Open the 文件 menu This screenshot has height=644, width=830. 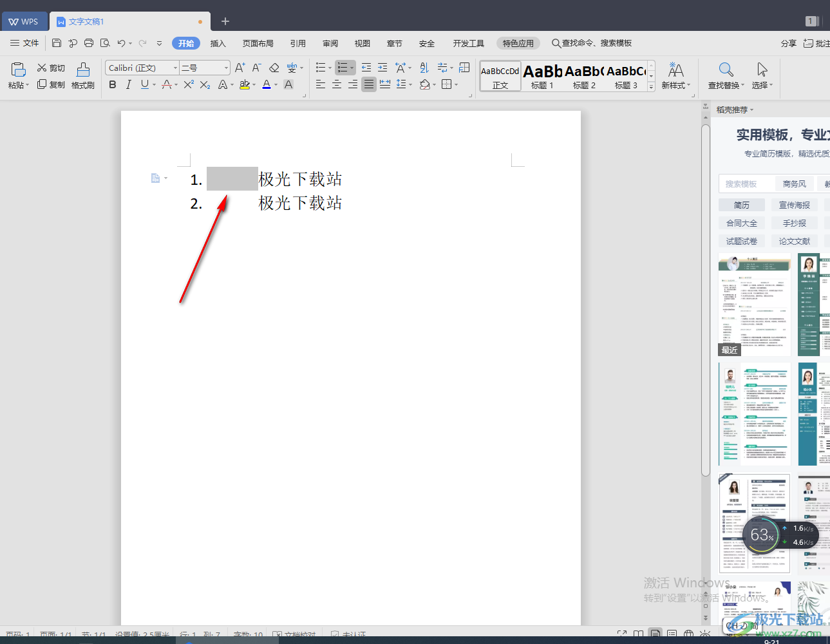point(25,43)
